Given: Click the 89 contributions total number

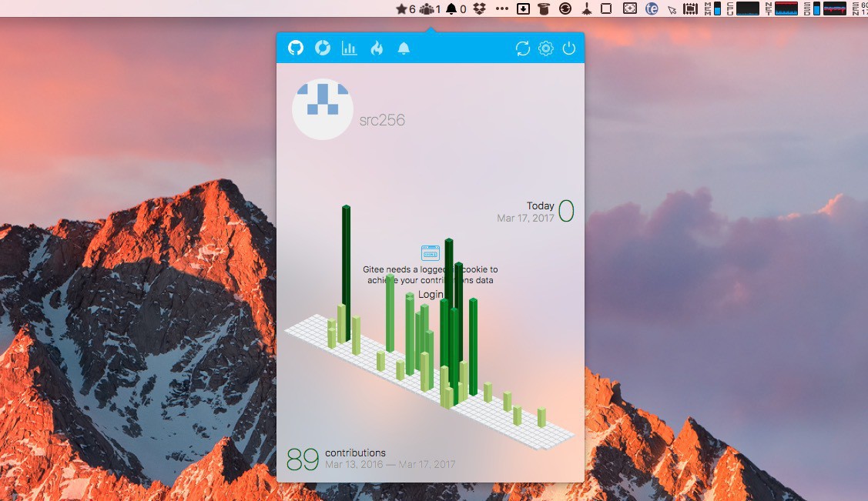Looking at the screenshot, I should tap(303, 459).
